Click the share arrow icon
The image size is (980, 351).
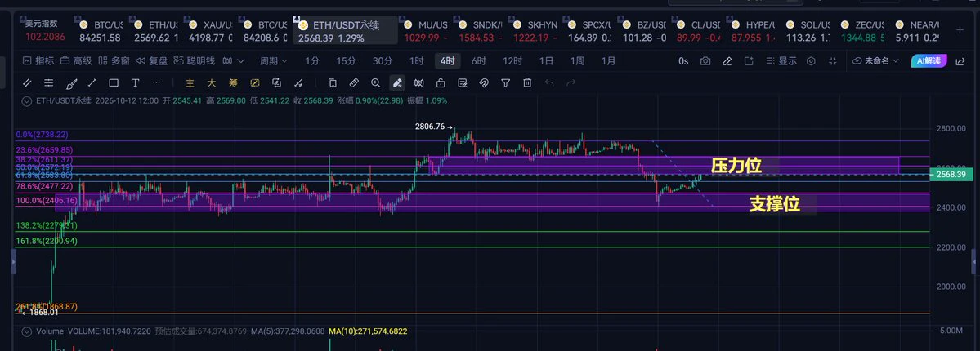tap(960, 61)
